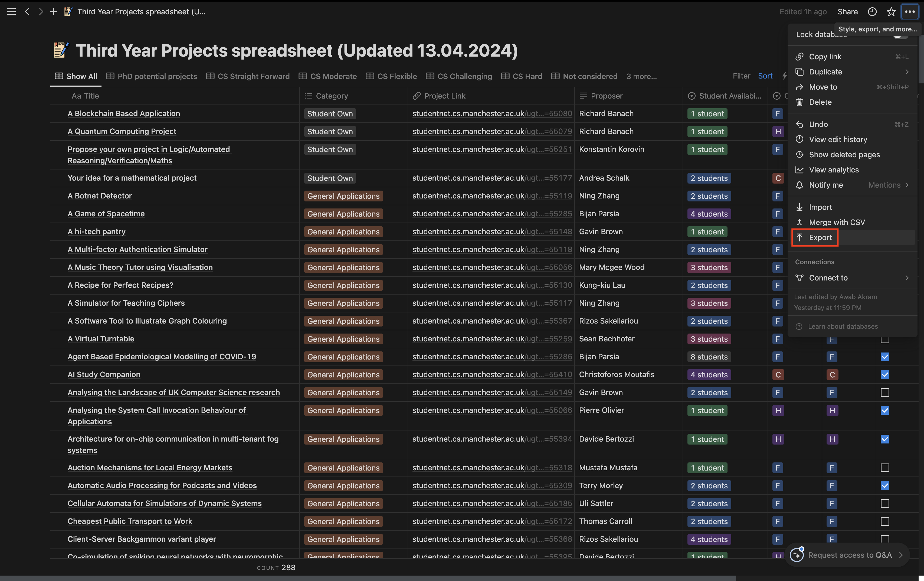Viewport: 924px width, 581px height.
Task: Click the three-dots more options icon
Action: coord(910,12)
